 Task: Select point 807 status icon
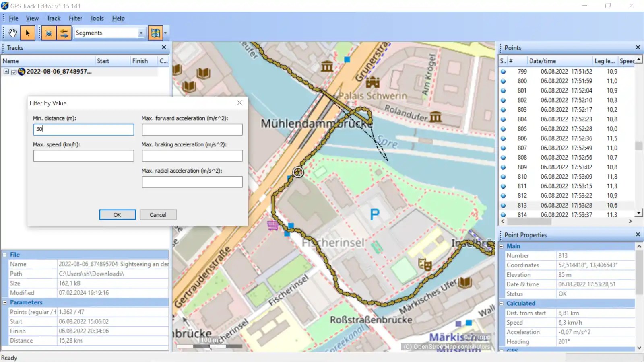[503, 148]
